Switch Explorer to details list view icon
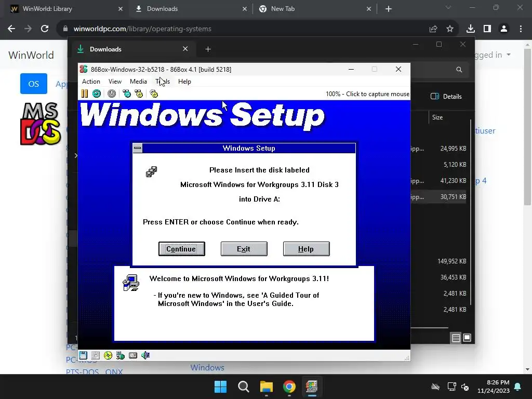 [456, 338]
